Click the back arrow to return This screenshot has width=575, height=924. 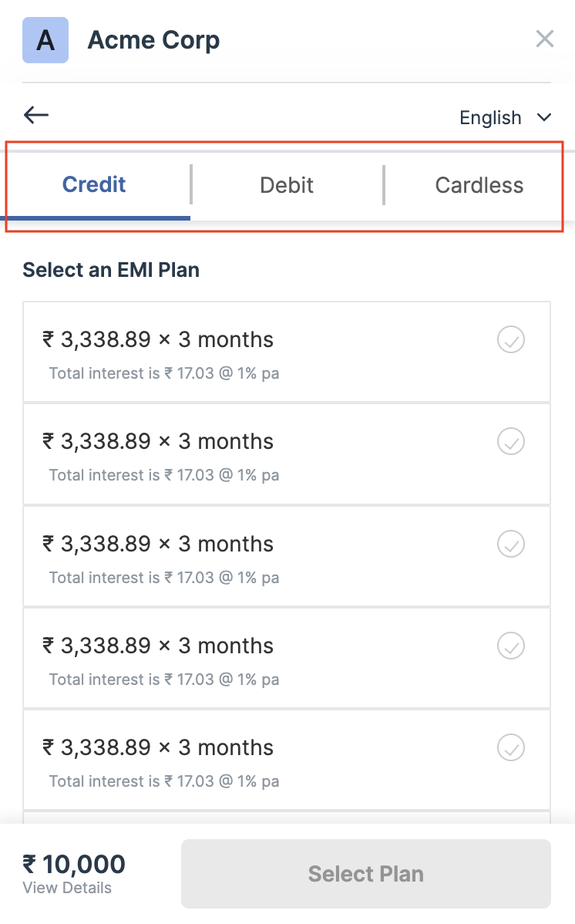pos(35,115)
